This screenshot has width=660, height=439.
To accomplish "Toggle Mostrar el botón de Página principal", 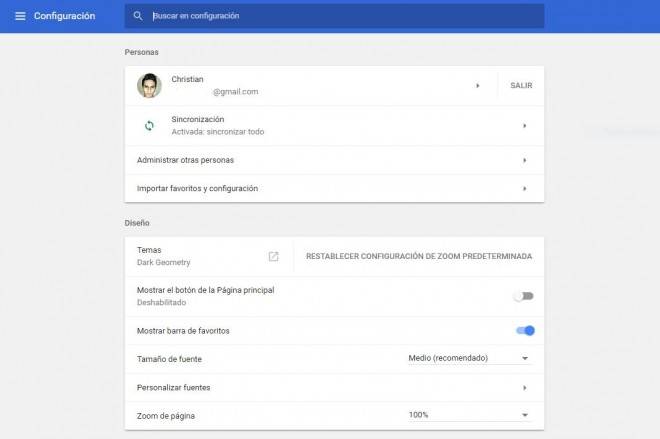I will coord(524,296).
